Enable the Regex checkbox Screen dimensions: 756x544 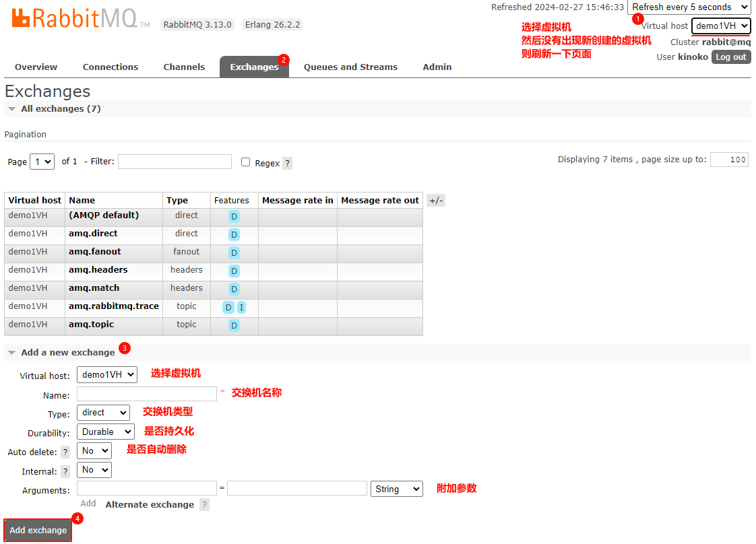point(245,162)
